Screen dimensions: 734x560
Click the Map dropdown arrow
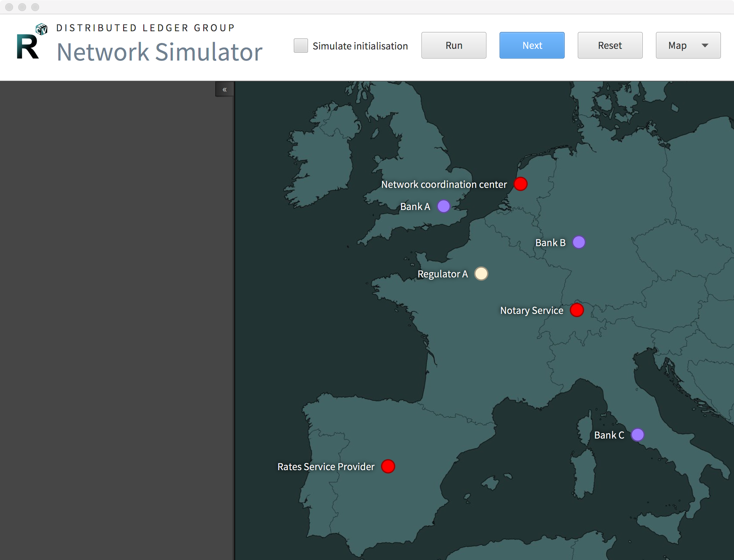pyautogui.click(x=705, y=46)
